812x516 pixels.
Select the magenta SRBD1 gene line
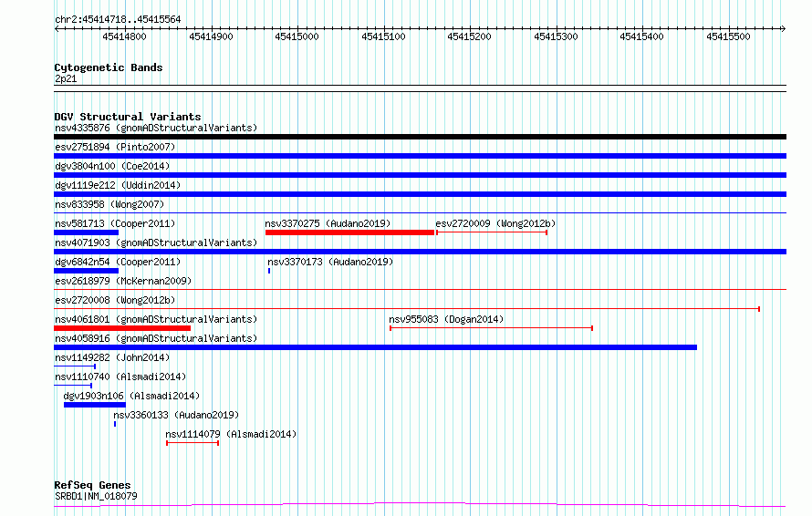tap(420, 505)
